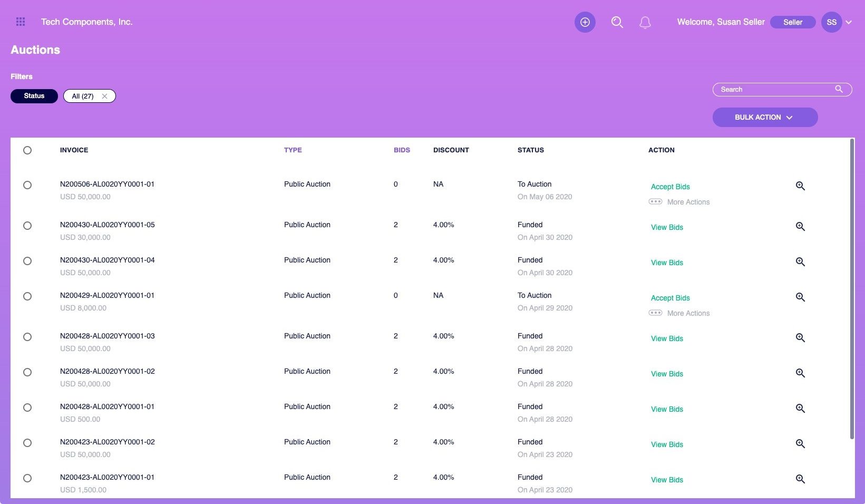This screenshot has width=865, height=504.
Task: Zoom into invoice N200506-AL0020YY0001-01 details
Action: tap(800, 186)
